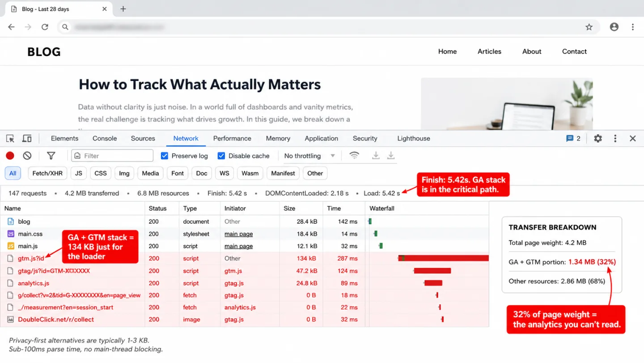The height and width of the screenshot is (363, 644).
Task: Close the DevTools panel
Action: coord(632,139)
